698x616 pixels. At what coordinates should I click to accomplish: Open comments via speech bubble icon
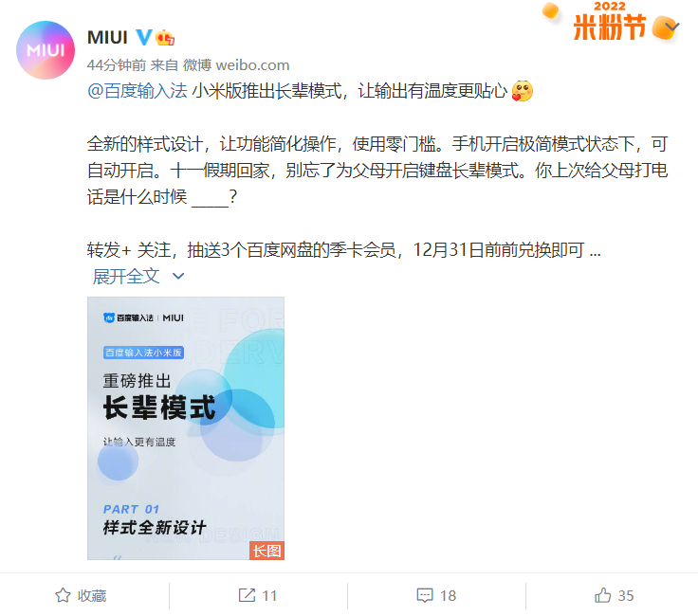pos(425,595)
